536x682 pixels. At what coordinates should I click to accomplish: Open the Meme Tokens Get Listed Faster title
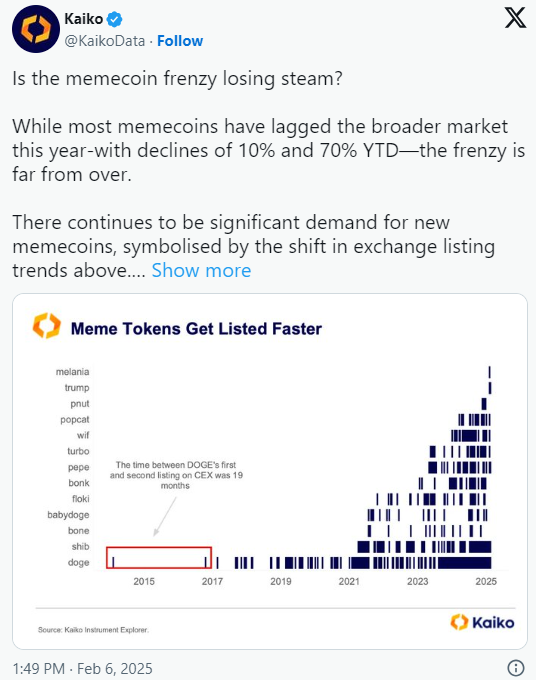(196, 329)
